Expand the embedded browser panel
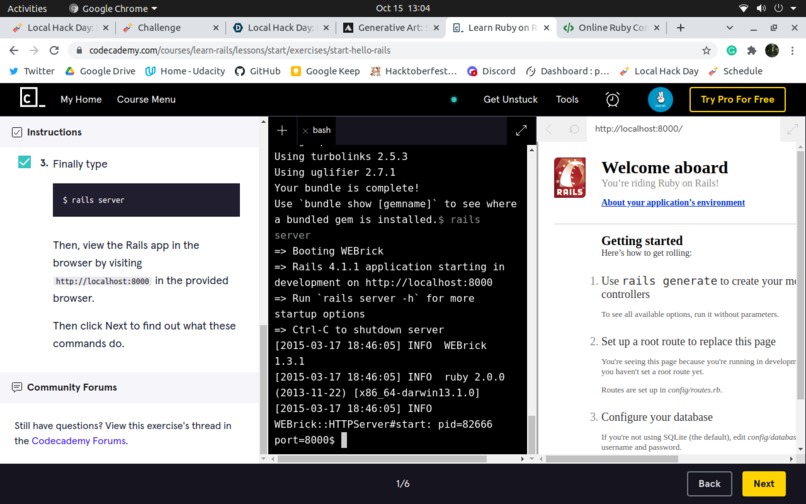 792,129
